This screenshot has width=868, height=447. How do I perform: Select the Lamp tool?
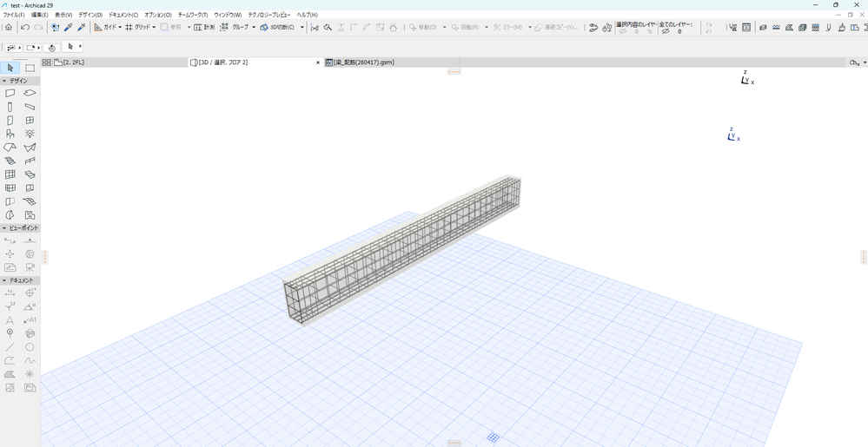click(x=30, y=134)
